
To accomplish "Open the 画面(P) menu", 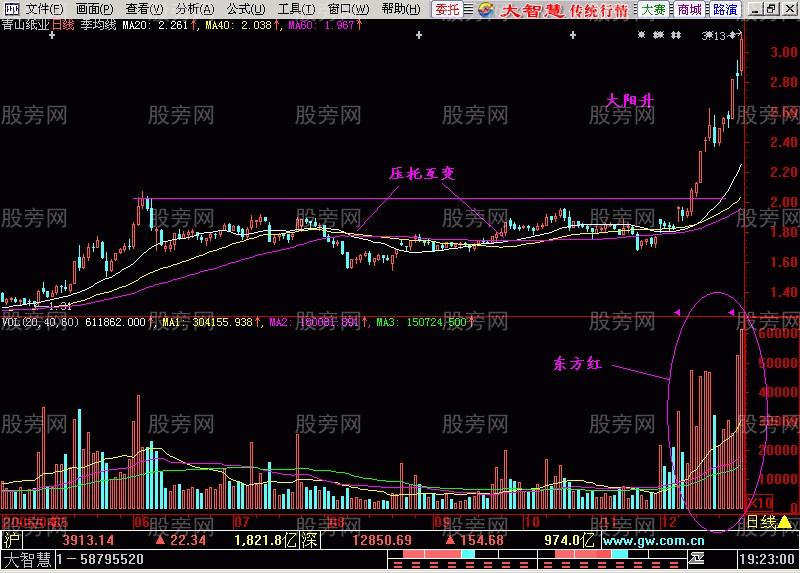I will (x=94, y=9).
